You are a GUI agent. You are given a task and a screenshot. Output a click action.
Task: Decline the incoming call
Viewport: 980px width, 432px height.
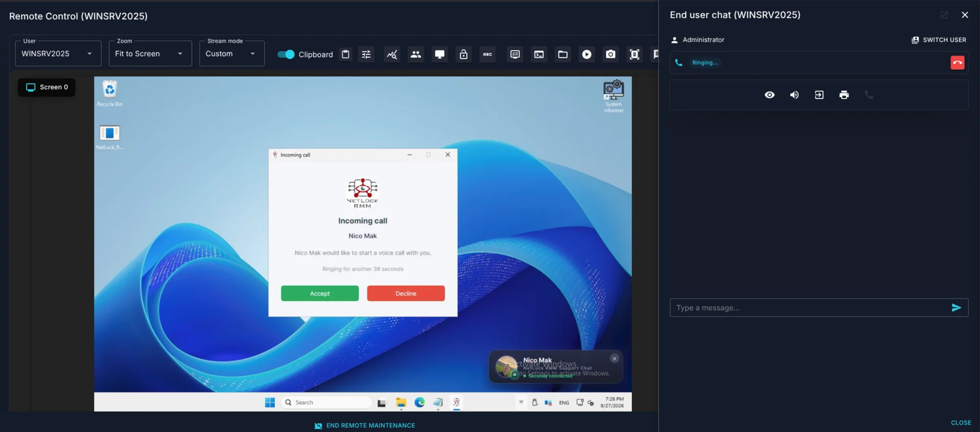click(x=406, y=294)
